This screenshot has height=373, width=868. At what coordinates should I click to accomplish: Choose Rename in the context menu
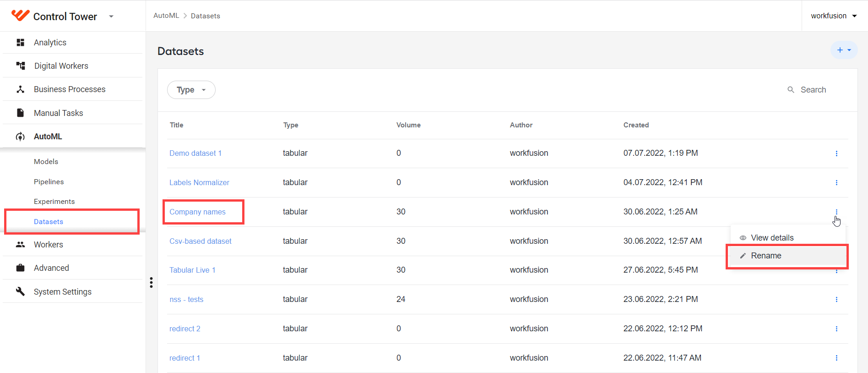pyautogui.click(x=787, y=256)
